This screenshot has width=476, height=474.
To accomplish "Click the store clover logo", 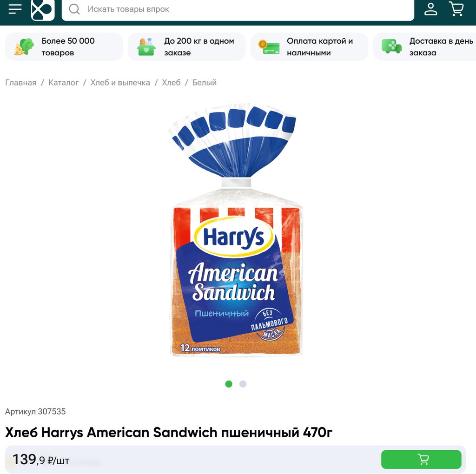I will pos(43,9).
